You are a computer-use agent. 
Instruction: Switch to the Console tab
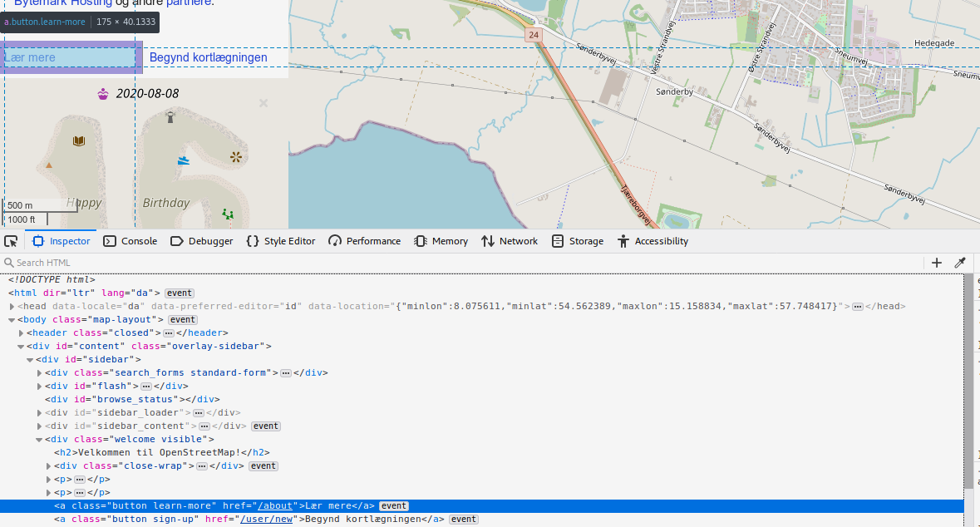click(x=130, y=241)
